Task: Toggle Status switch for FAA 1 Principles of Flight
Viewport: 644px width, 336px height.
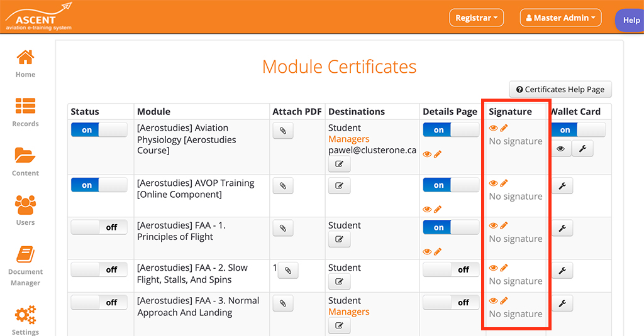Action: pyautogui.click(x=99, y=227)
